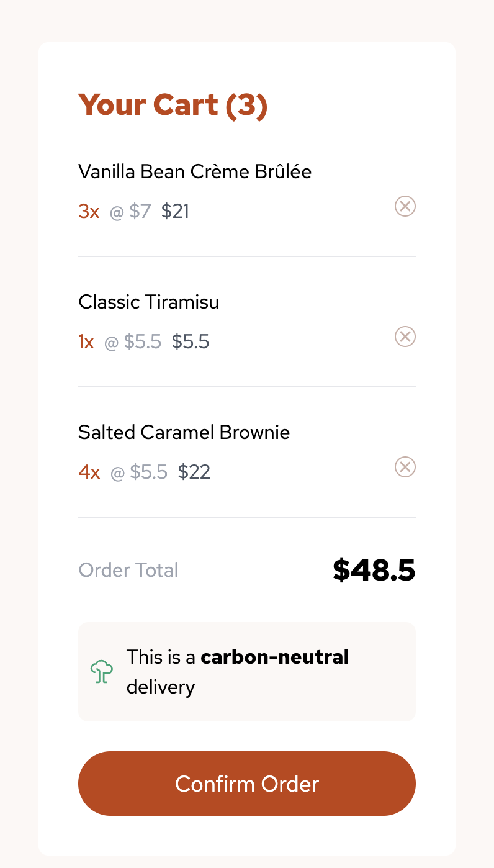Click the 1x quantity for Tiramisu
Screen dimensions: 494x868
point(86,342)
